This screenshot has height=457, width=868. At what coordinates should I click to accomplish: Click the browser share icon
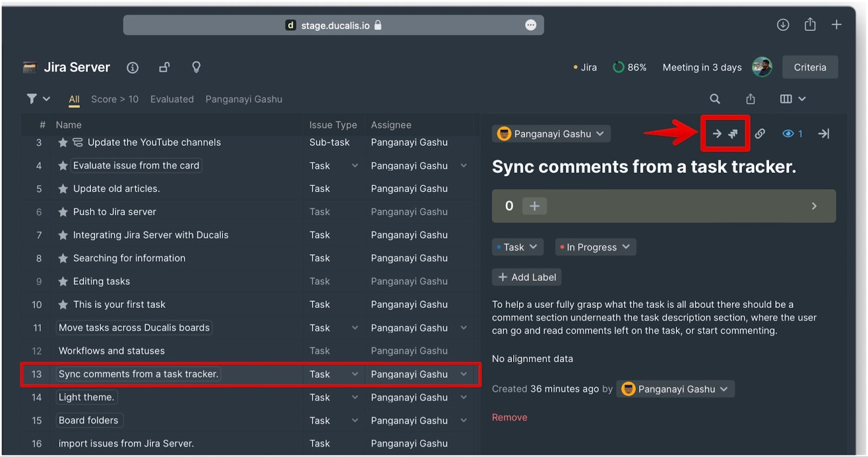tap(810, 24)
